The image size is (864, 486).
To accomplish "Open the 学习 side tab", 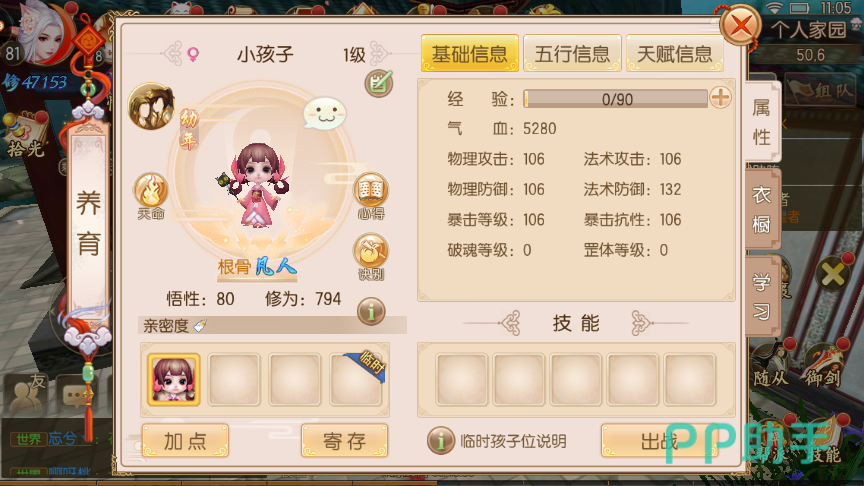I will coord(763,296).
